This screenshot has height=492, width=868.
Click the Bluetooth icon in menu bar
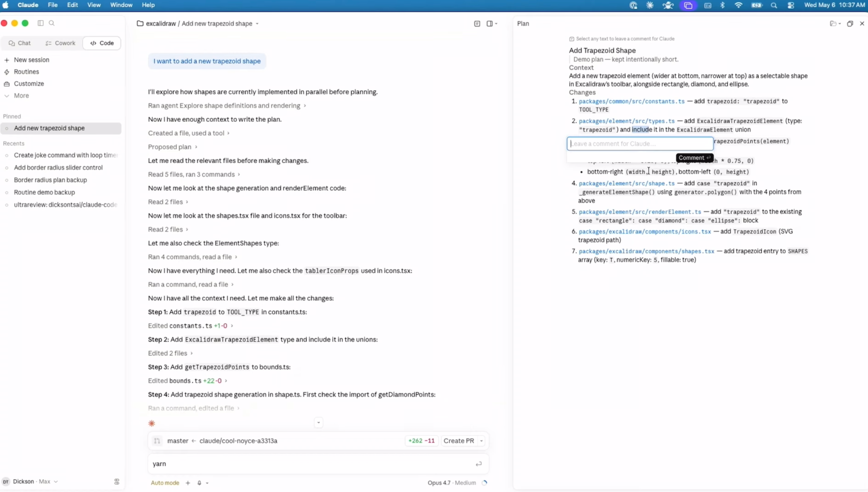(723, 5)
